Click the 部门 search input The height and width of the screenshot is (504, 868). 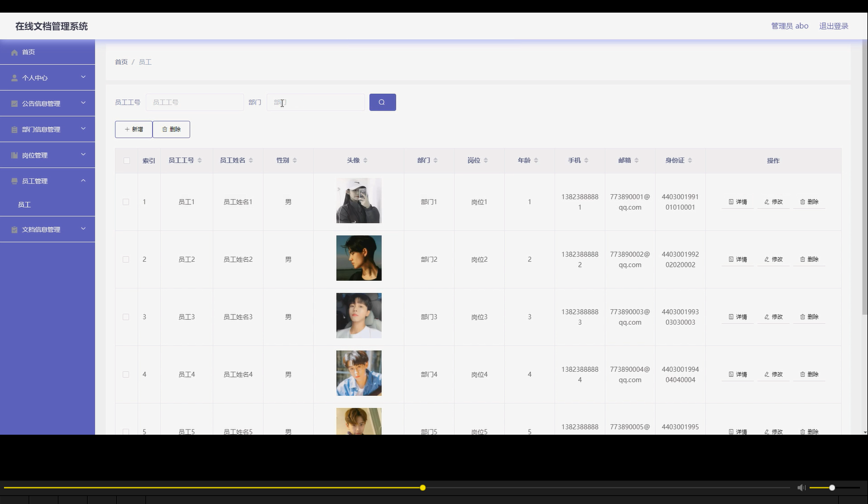[315, 102]
